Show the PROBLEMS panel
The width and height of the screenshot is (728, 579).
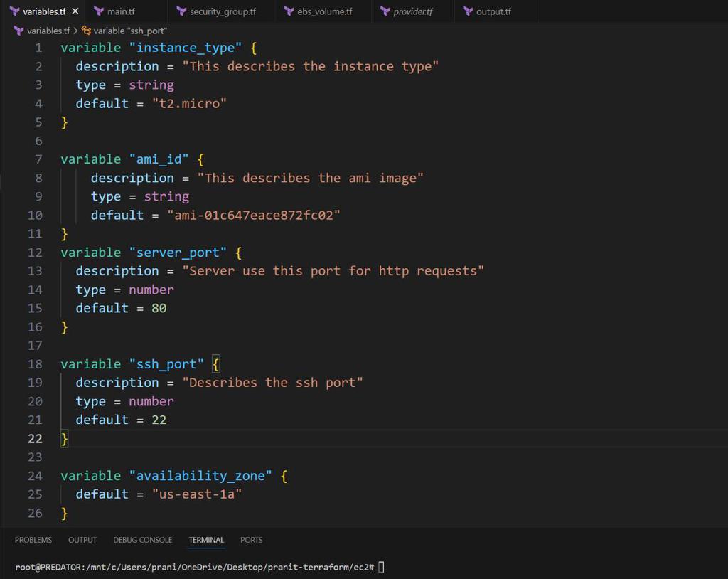(x=33, y=540)
